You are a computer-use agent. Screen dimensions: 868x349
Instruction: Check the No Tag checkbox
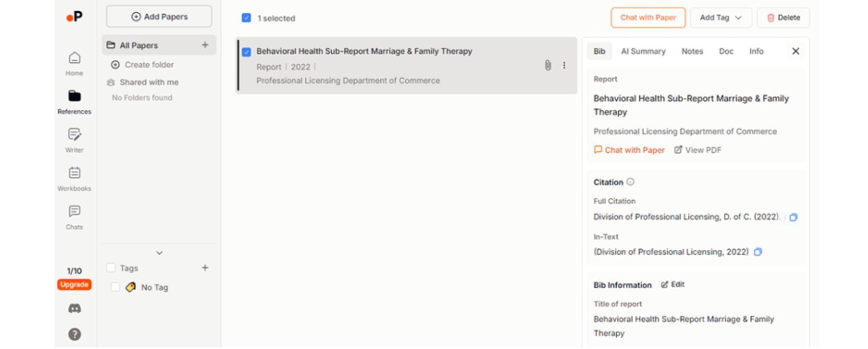coord(115,287)
